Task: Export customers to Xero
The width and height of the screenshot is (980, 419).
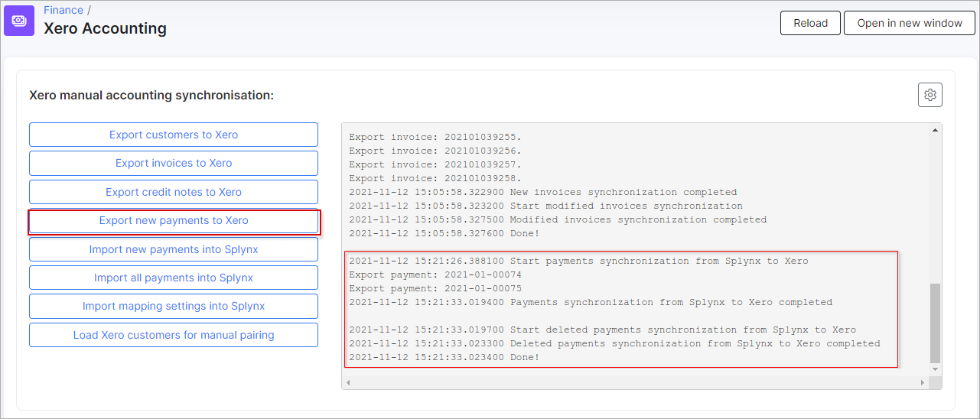Action: coord(174,135)
